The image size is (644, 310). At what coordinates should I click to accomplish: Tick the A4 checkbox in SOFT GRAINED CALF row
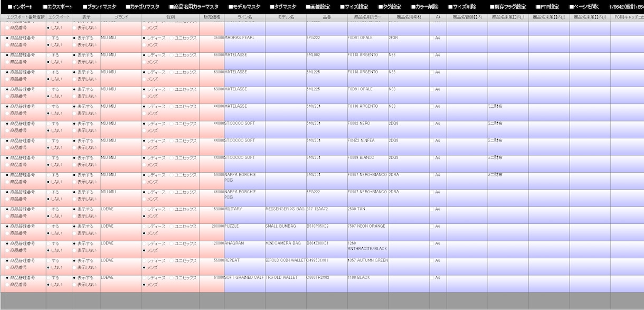[x=433, y=278]
